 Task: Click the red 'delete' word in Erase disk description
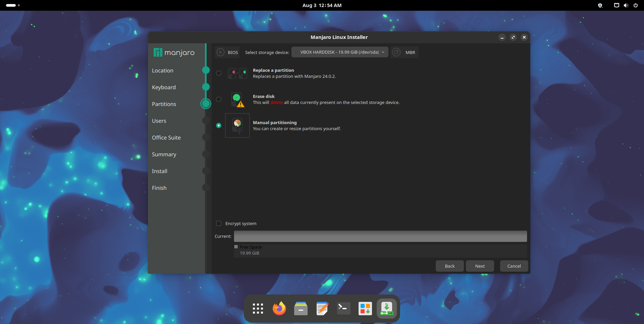(x=277, y=102)
